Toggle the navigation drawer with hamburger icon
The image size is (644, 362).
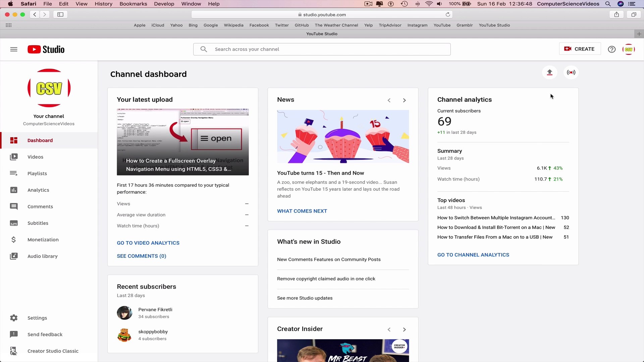click(14, 49)
